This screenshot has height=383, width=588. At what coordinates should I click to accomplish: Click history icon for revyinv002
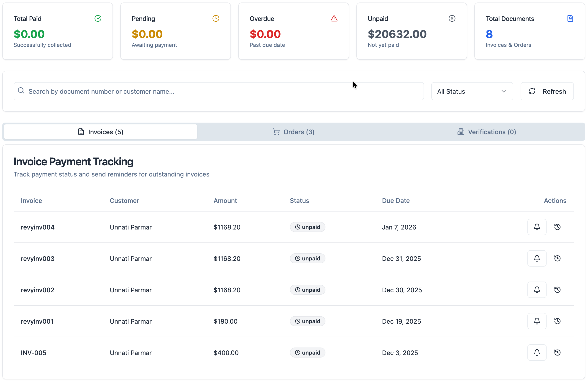tap(557, 290)
